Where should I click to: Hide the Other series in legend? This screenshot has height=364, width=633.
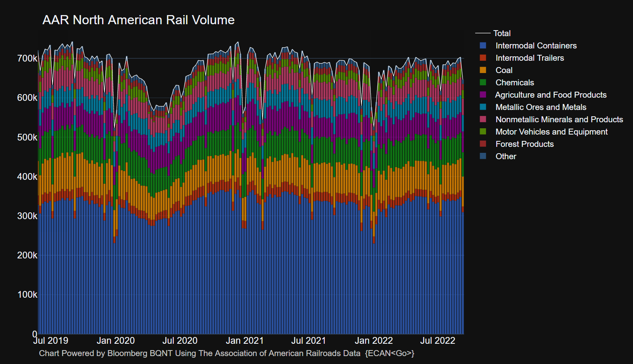coord(505,156)
